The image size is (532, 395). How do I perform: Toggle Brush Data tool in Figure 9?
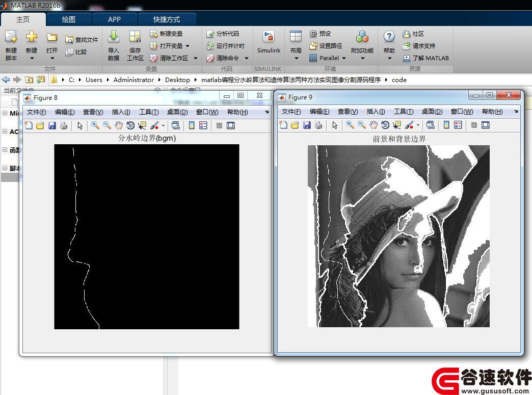(409, 125)
